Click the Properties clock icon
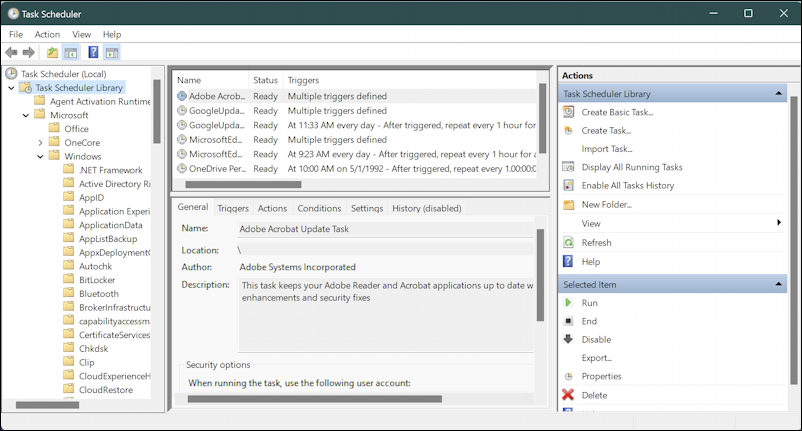 click(568, 376)
